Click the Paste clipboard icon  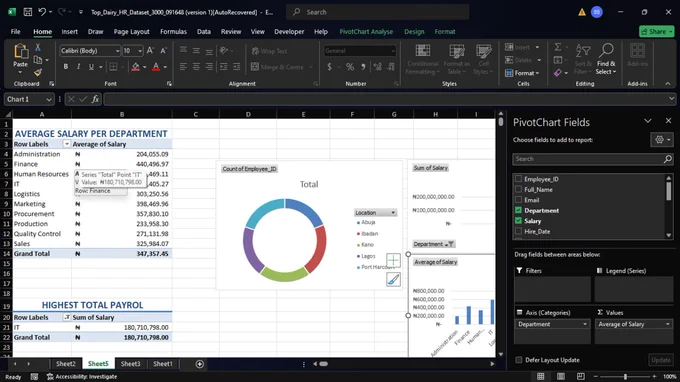coord(20,52)
